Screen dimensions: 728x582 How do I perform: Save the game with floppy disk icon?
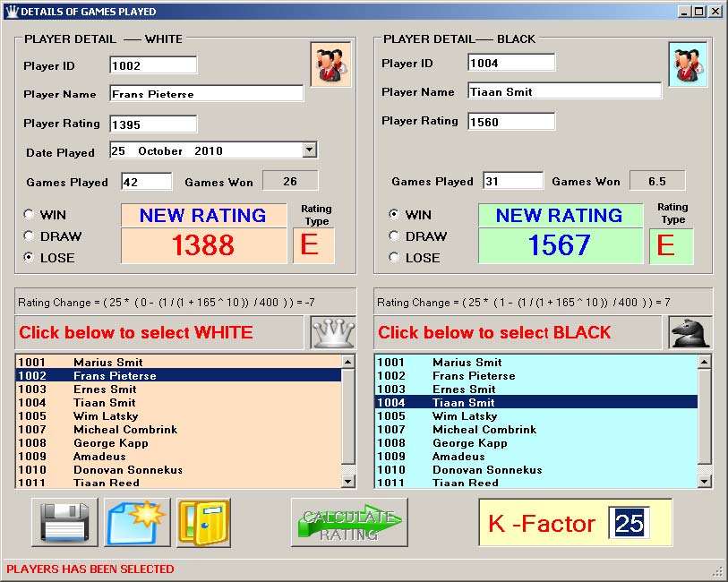pos(65,522)
